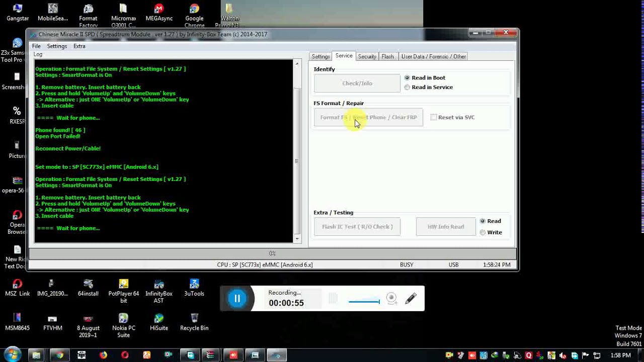Image resolution: width=644 pixels, height=362 pixels.
Task: Click the "Open Port Failed!" log line
Action: pyautogui.click(x=58, y=136)
